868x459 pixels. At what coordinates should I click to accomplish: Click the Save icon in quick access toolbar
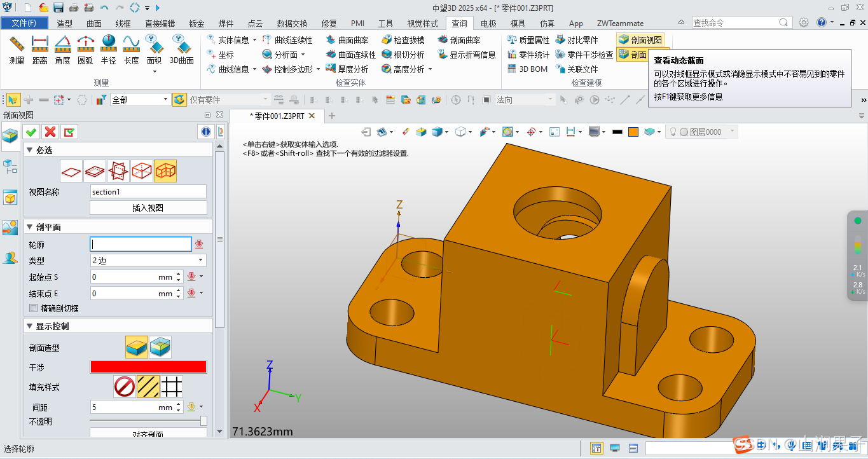pyautogui.click(x=59, y=8)
